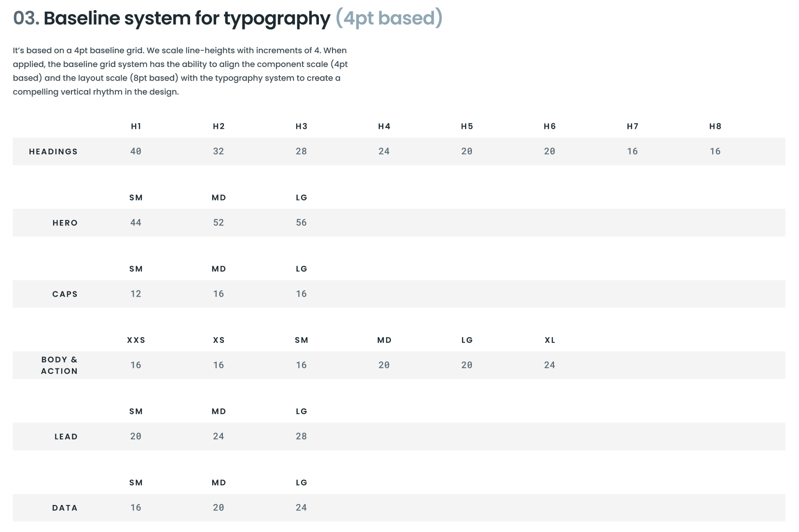Click the value 16 under SM in DATA row
Image resolution: width=799 pixels, height=532 pixels.
(x=136, y=507)
